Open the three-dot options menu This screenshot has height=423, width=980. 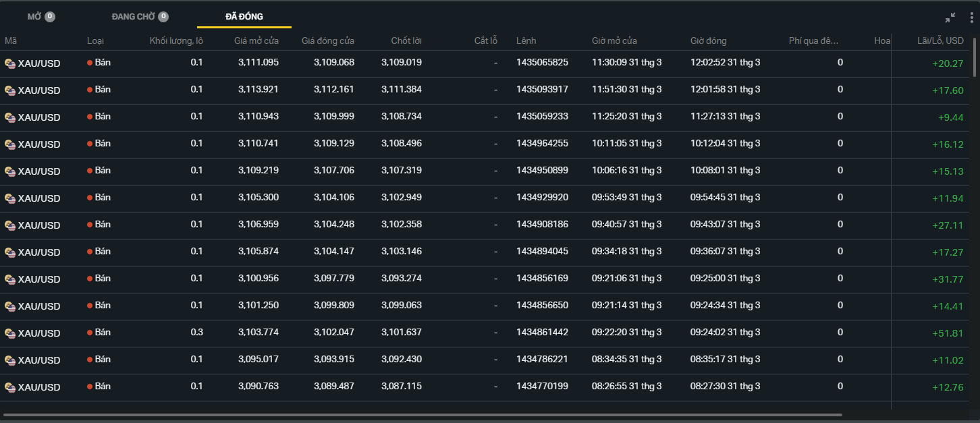[x=971, y=18]
